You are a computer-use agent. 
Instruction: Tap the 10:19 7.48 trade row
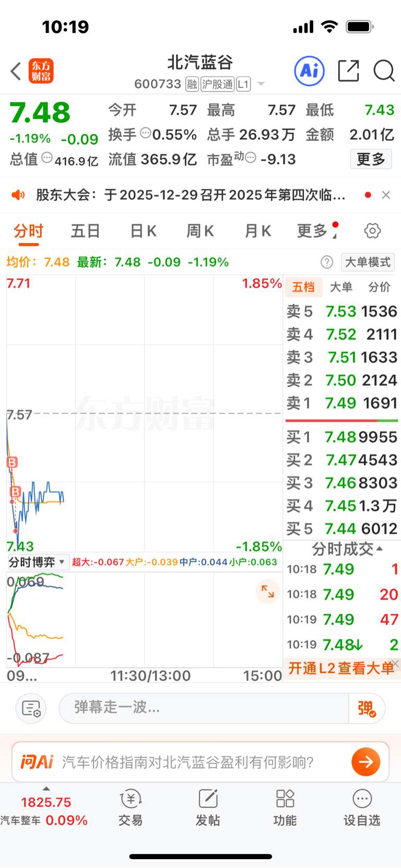click(x=343, y=645)
